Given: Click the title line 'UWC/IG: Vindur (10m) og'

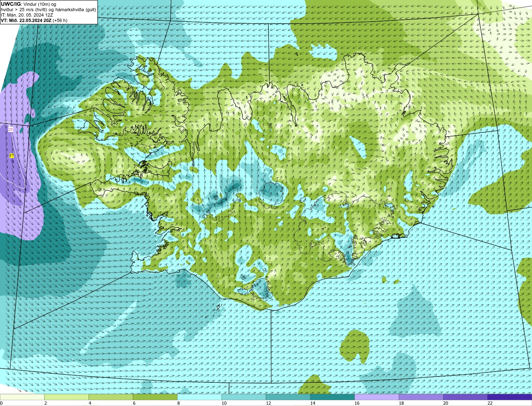Looking at the screenshot, I should pyautogui.click(x=28, y=4).
